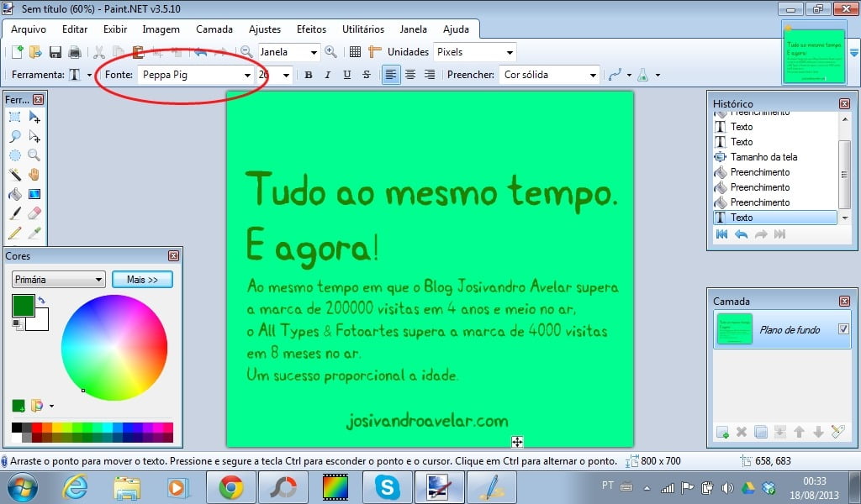Toggle bold text formatting
Viewport: 861px width, 504px height.
point(309,75)
